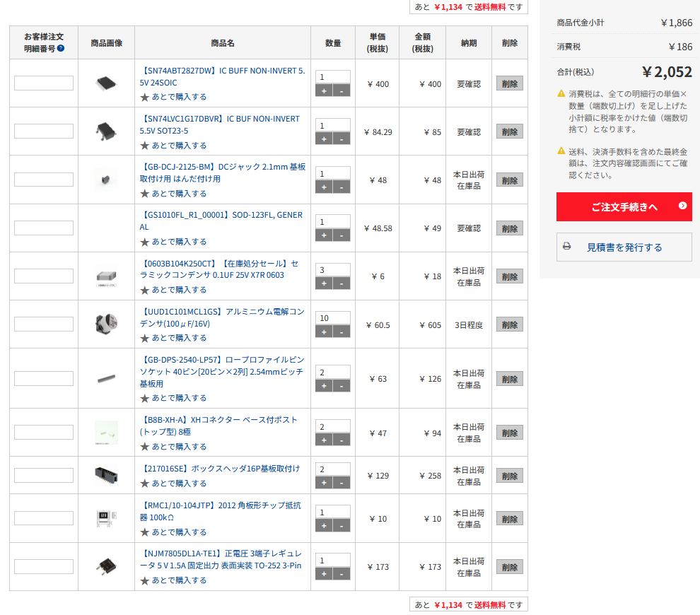Decrease quantity of GB-DPS-2540-LP57 with minus
The height and width of the screenshot is (615, 700).
click(342, 386)
